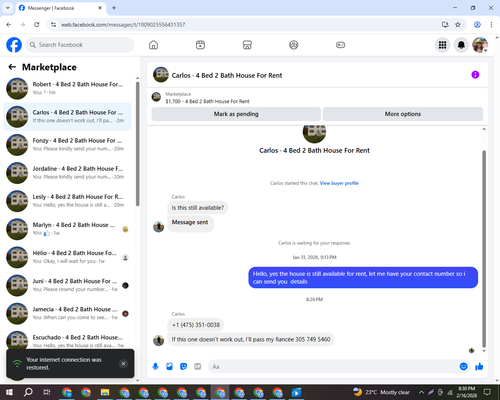The image size is (500, 400).
Task: Dismiss internet connection restored notification
Action: pyautogui.click(x=123, y=364)
